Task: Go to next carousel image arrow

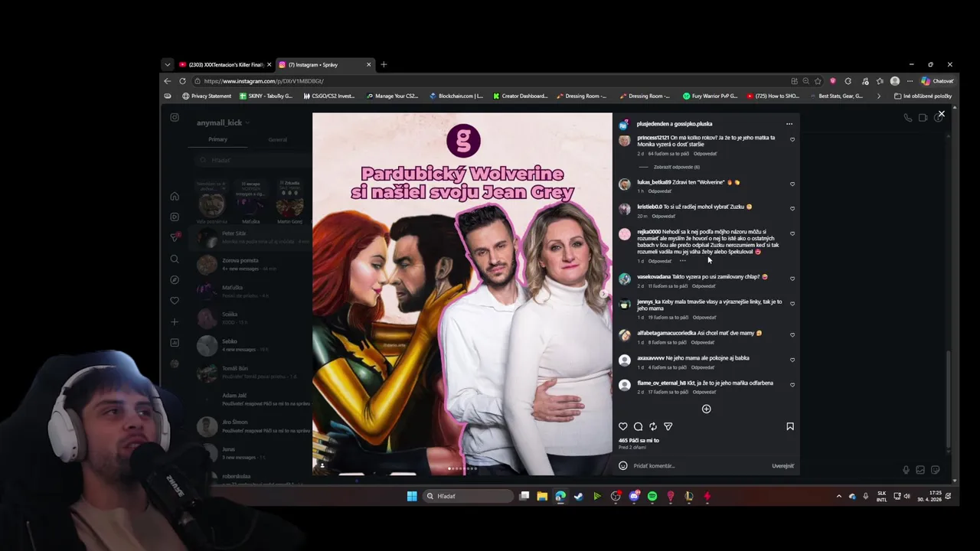Action: coord(603,294)
